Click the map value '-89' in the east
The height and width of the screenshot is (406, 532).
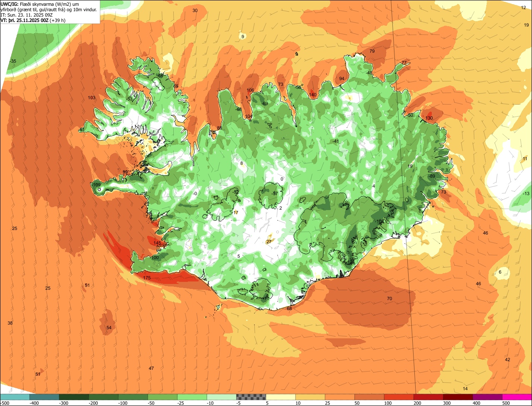tap(432, 176)
